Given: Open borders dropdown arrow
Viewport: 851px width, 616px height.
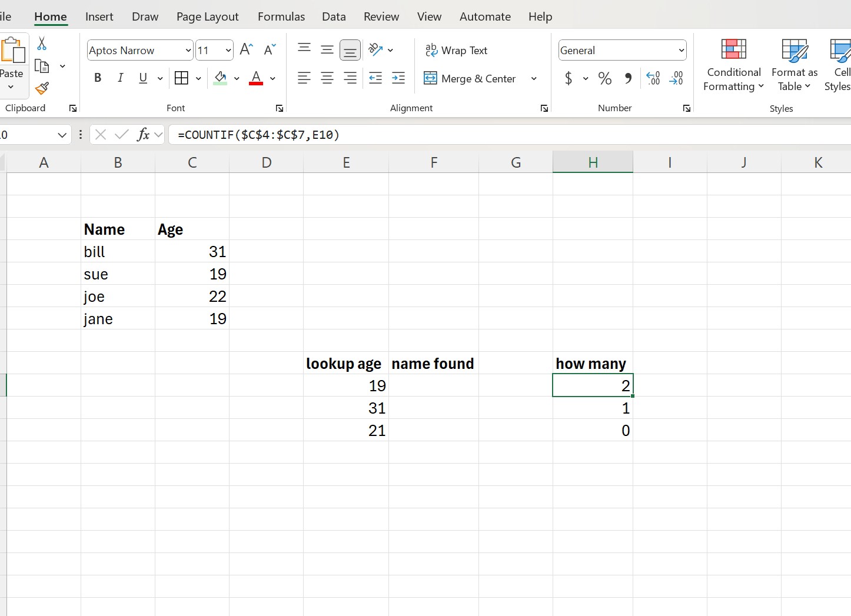Looking at the screenshot, I should 198,78.
